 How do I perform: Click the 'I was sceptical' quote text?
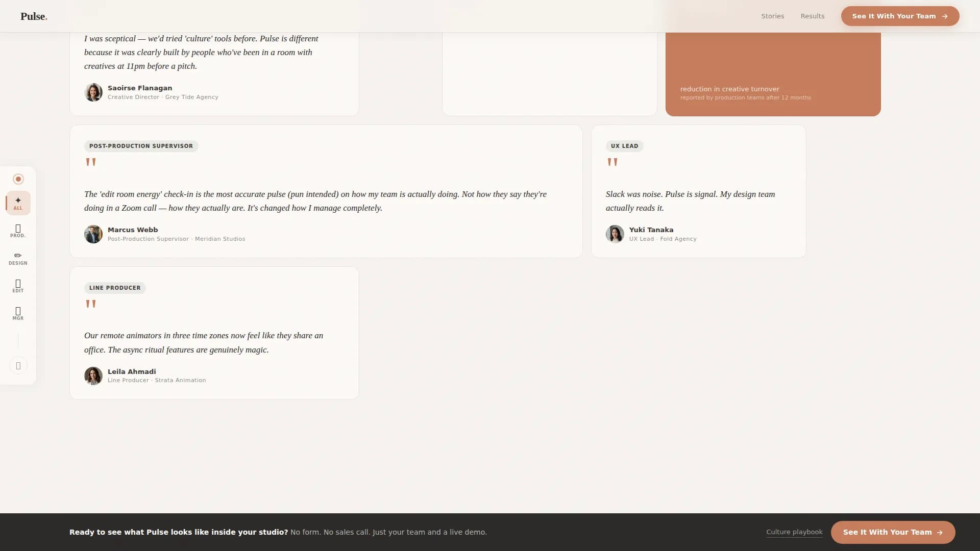tap(201, 52)
